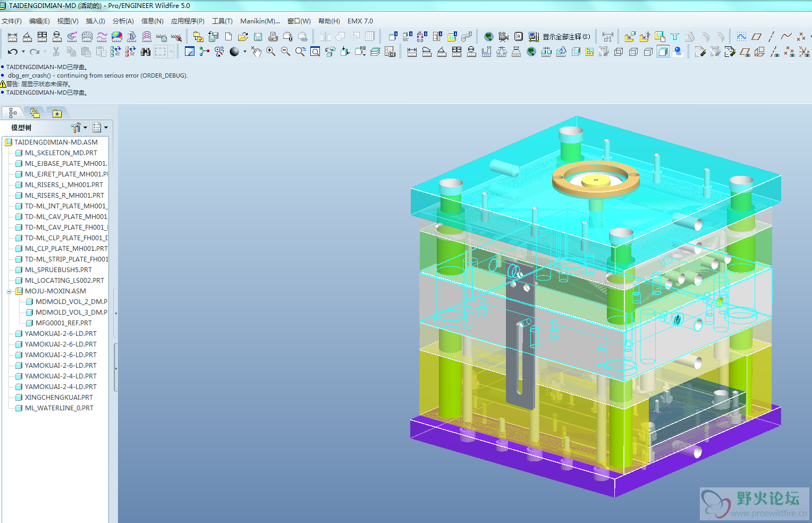Open the EMX 7.0 menu
The height and width of the screenshot is (523, 812).
360,21
